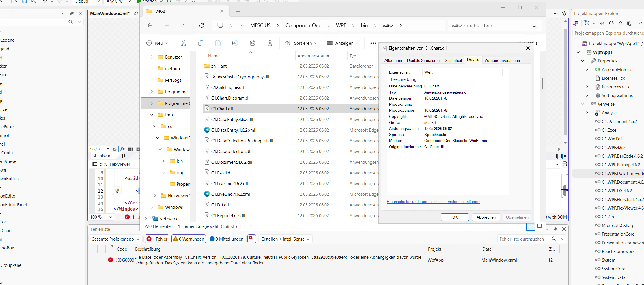Click Abbrechen in the properties dialog

tap(486, 217)
